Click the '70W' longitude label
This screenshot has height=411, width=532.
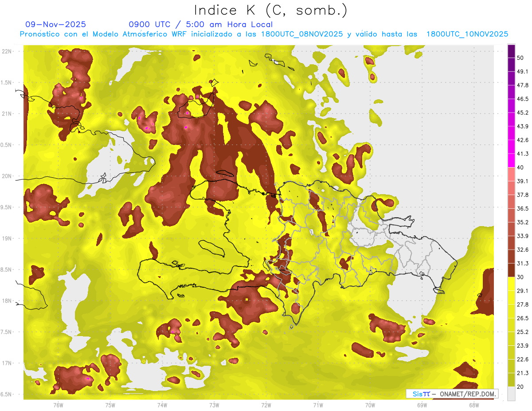click(370, 405)
